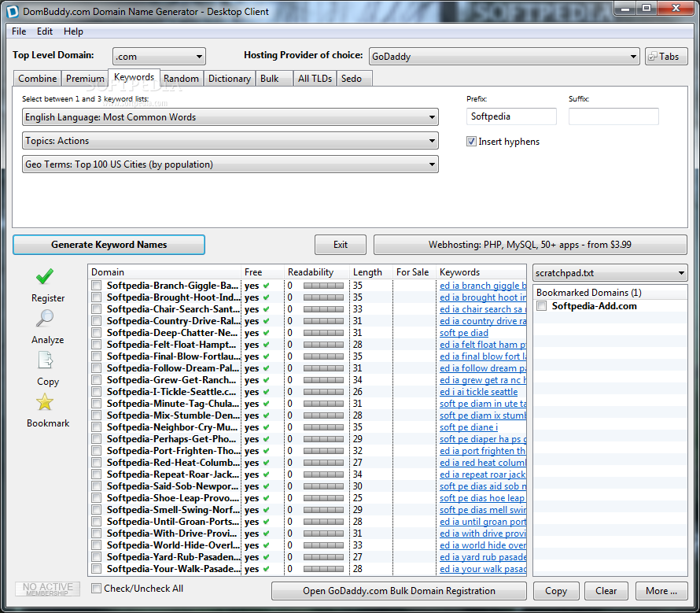700x613 pixels.
Task: Open the Top Level Domain .com dropdown
Action: (x=159, y=57)
